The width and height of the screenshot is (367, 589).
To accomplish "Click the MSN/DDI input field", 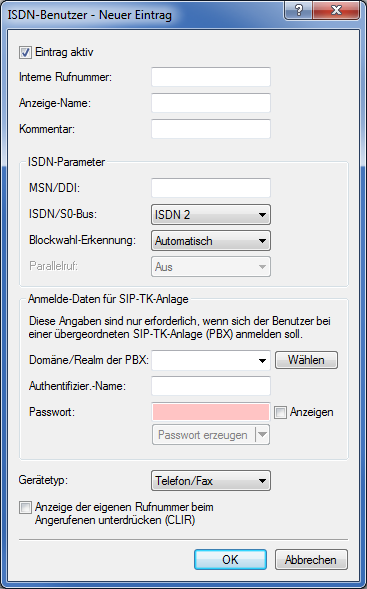I will [x=211, y=188].
